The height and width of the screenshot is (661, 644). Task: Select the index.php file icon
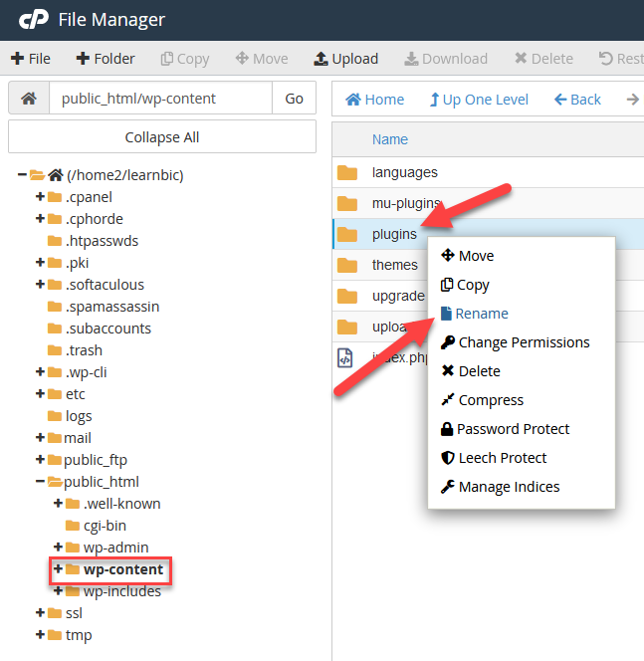(x=345, y=358)
